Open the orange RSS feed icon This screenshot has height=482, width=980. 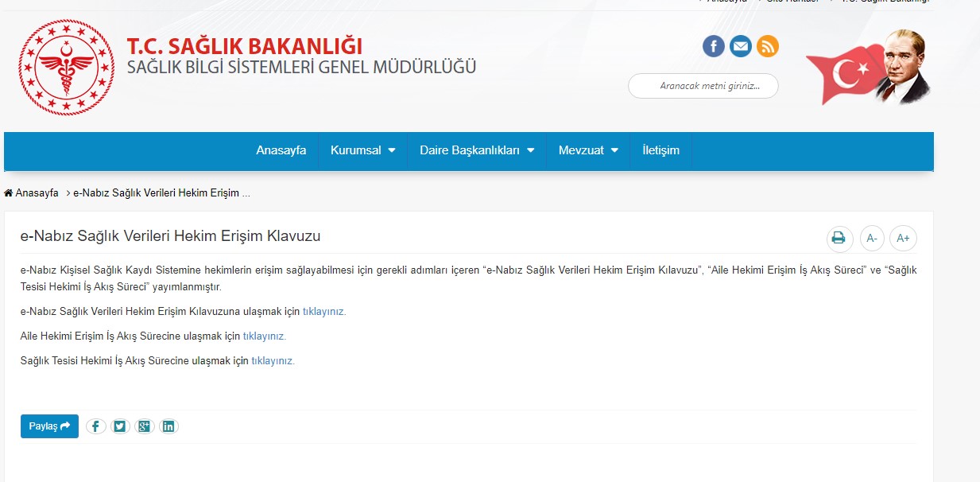click(768, 46)
